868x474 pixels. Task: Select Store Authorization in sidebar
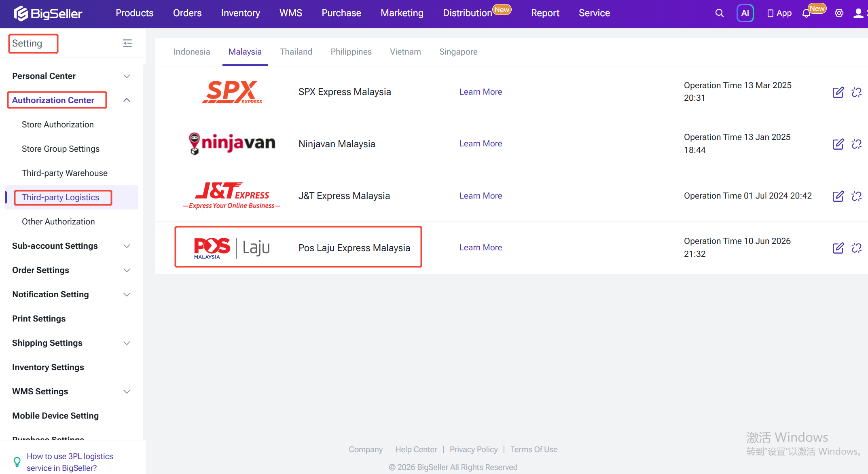coord(58,125)
